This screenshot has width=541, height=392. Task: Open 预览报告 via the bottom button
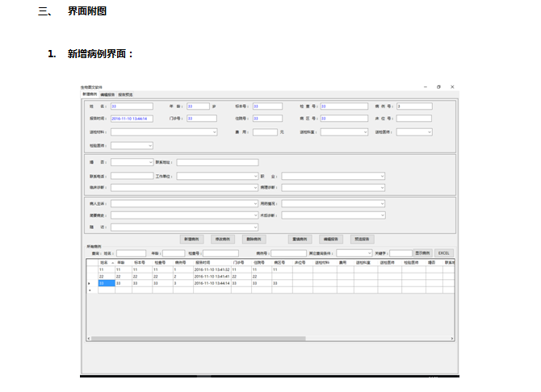click(x=362, y=240)
